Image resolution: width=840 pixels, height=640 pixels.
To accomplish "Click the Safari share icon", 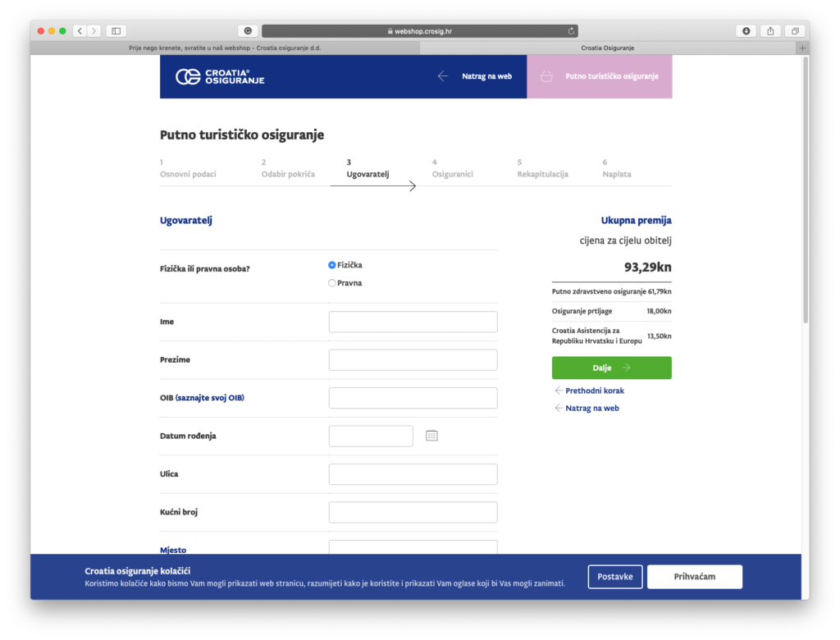I will tap(770, 31).
